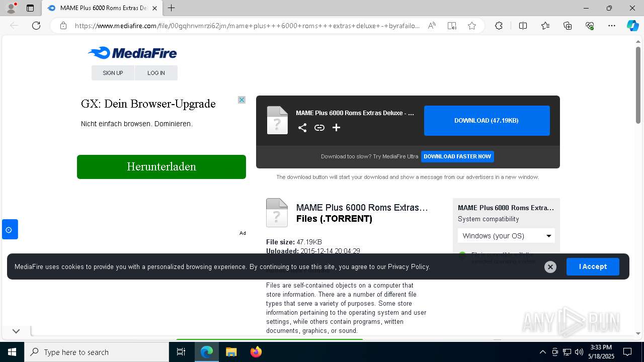The height and width of the screenshot is (362, 644).
Task: Click the blue feedback widget on left edge
Action: click(9, 230)
